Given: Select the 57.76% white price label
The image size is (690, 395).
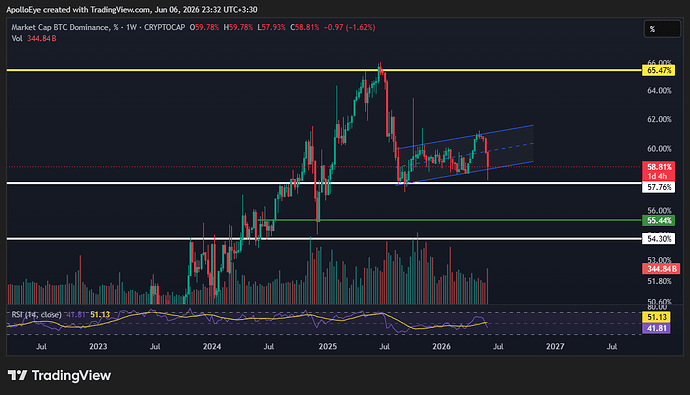Looking at the screenshot, I should tap(658, 187).
